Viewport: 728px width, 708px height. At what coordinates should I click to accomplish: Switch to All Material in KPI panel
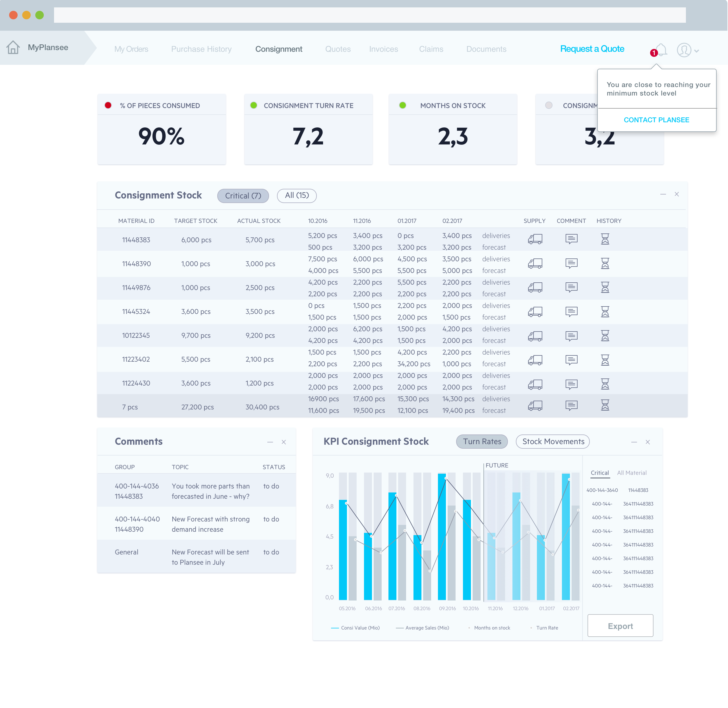point(632,473)
